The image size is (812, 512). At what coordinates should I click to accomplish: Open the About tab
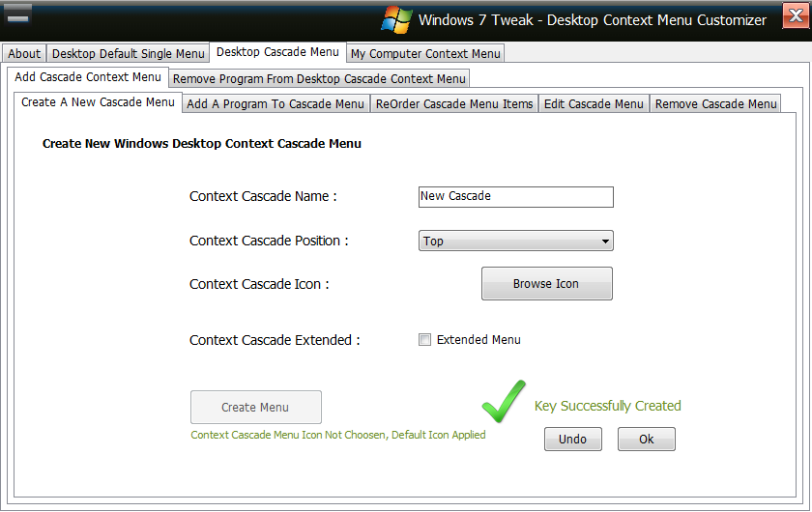(x=24, y=53)
